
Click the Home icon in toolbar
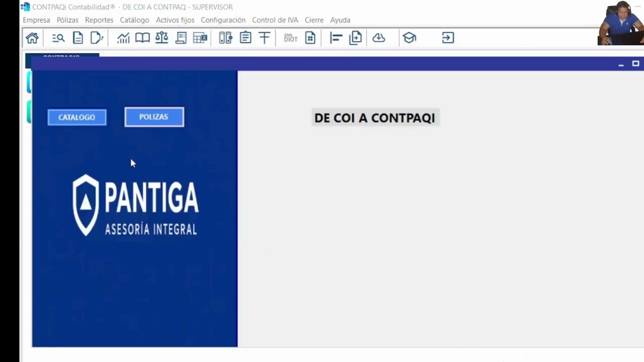(x=32, y=38)
